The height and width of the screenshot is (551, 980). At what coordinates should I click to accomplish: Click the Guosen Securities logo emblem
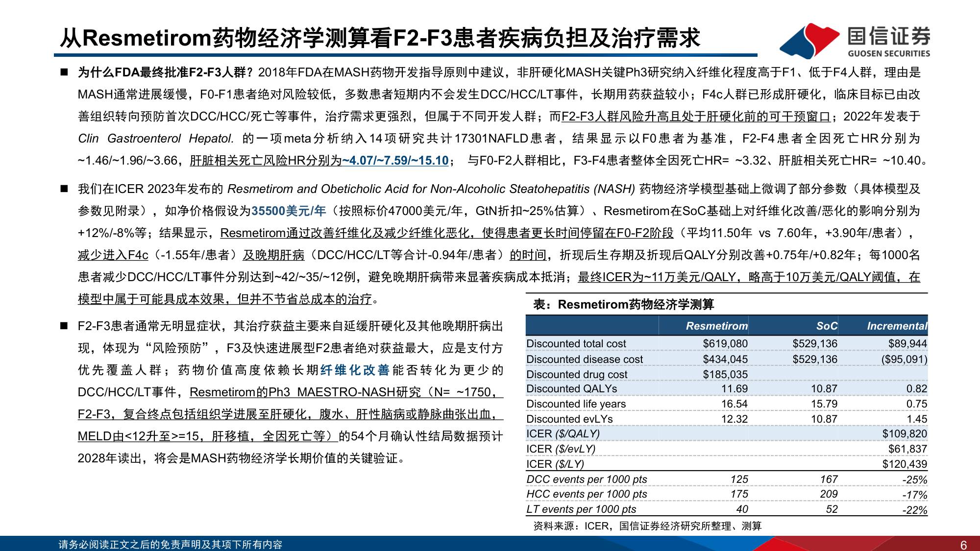coord(808,41)
